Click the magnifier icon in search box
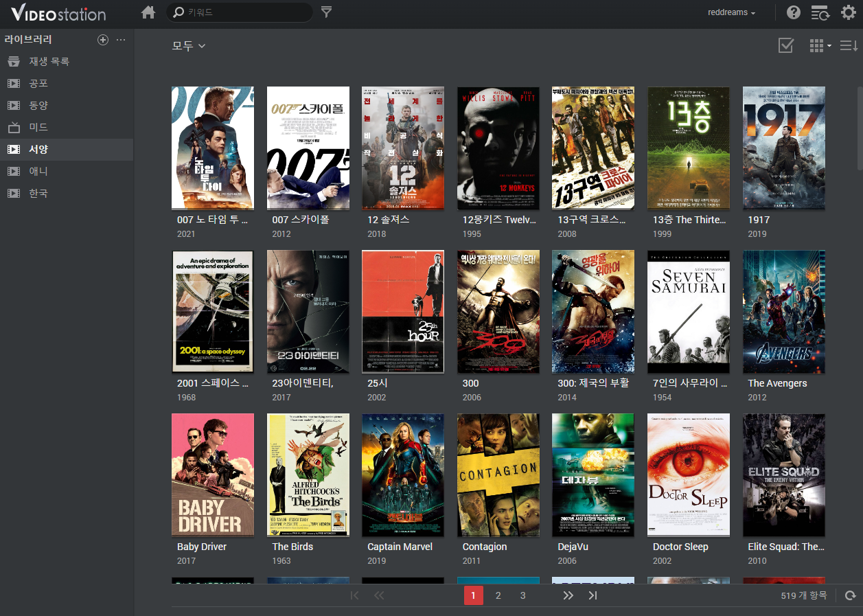Screen dimensions: 863x616 (179, 12)
